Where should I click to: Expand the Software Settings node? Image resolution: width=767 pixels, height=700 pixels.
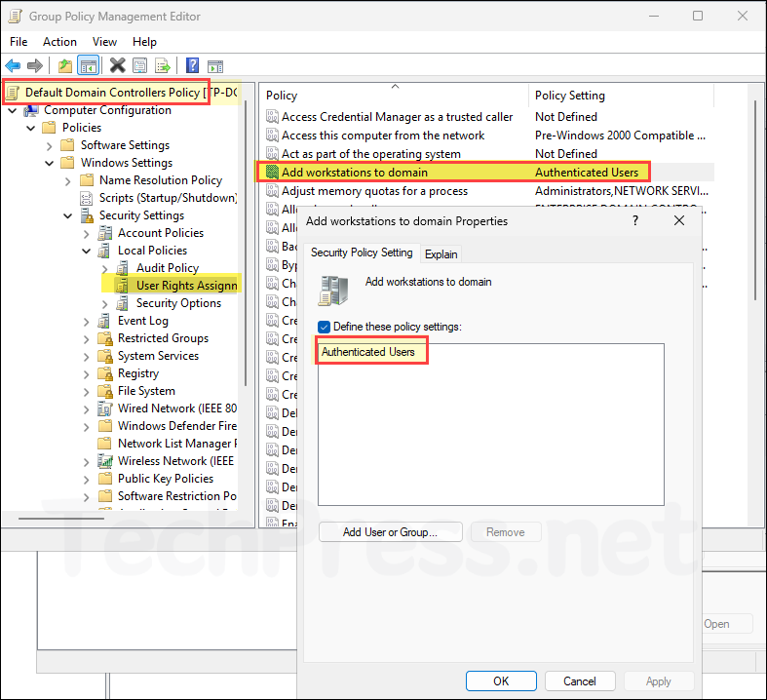(49, 146)
